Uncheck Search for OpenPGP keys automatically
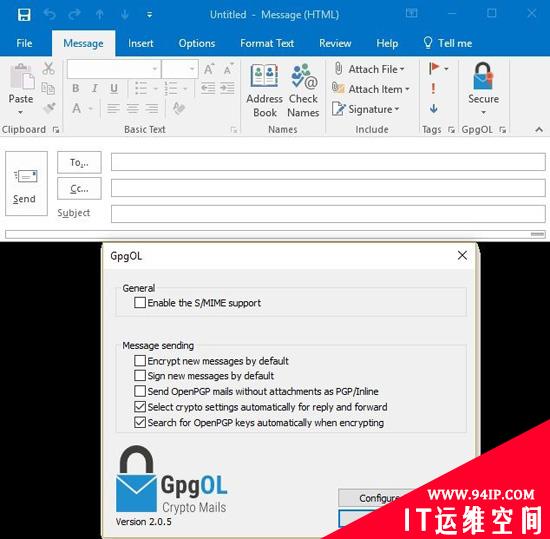The width and height of the screenshot is (550, 539). [140, 422]
